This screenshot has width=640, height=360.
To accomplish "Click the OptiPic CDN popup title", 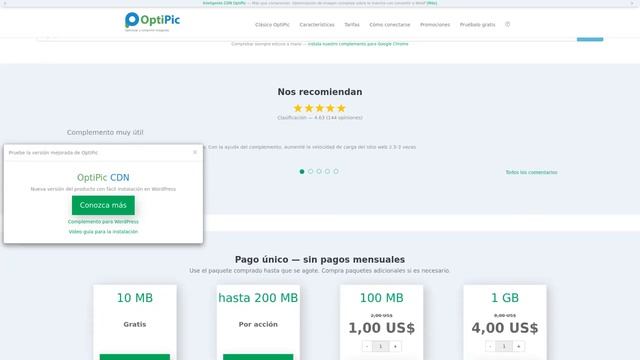I will (103, 178).
